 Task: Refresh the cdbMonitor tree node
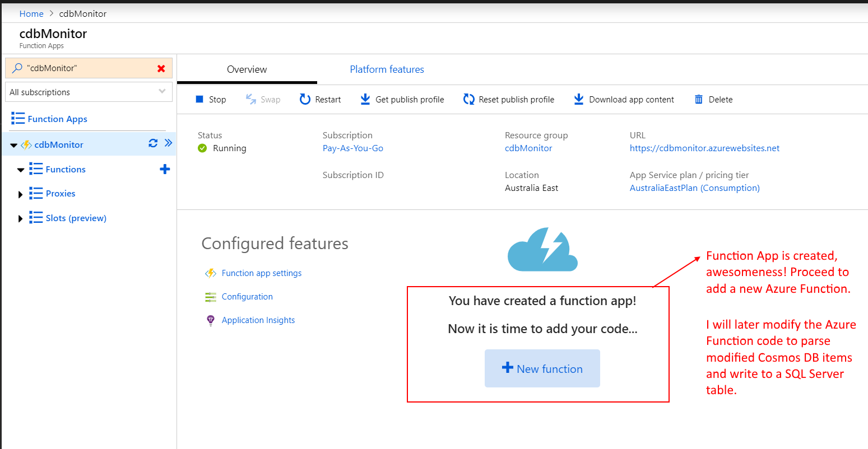pyautogui.click(x=152, y=143)
